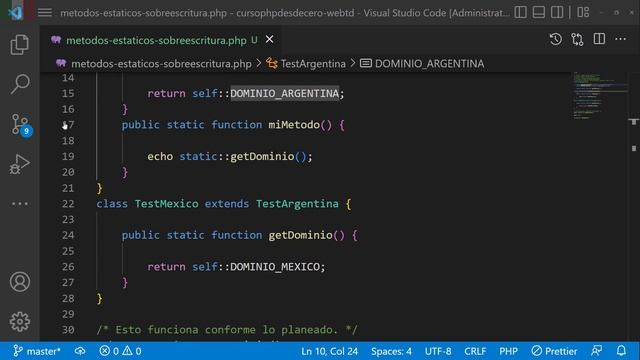Click miMetodo function name on line 17
This screenshot has height=360, width=640.
[294, 125]
